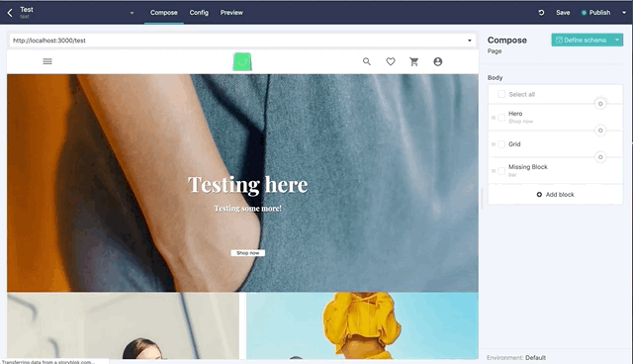The width and height of the screenshot is (633, 364).
Task: Open the Missing Block entry
Action: coord(556,171)
